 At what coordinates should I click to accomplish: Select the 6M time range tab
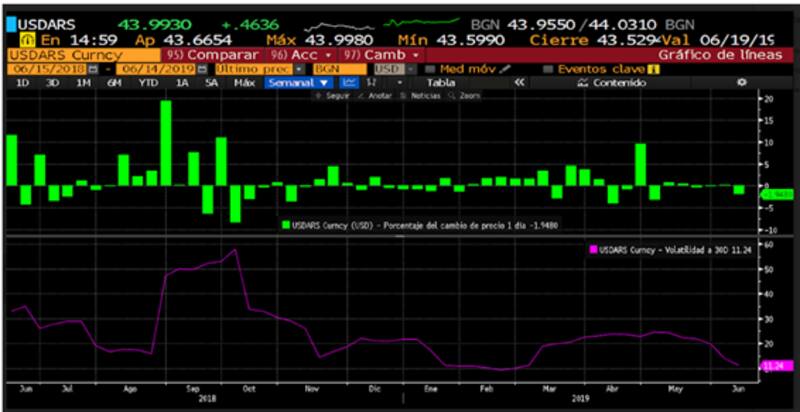(x=115, y=83)
